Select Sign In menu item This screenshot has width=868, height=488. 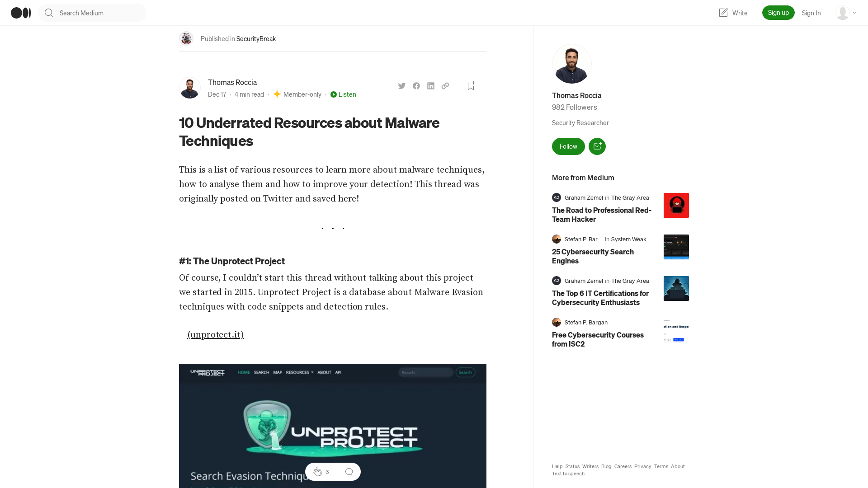811,13
